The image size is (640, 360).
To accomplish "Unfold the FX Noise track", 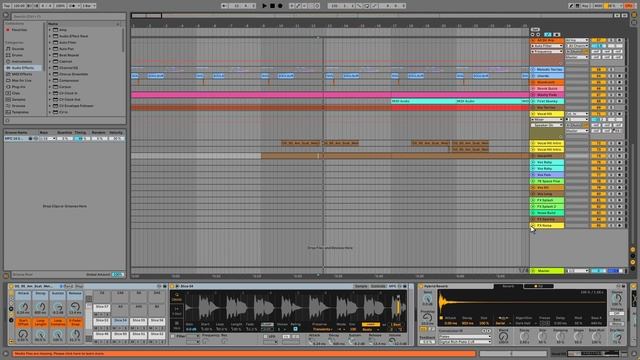I will 533,225.
